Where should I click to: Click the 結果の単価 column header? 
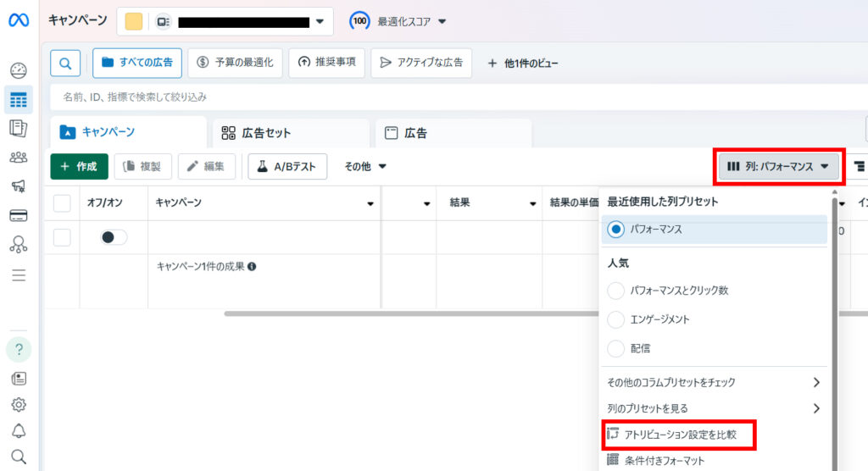(574, 203)
